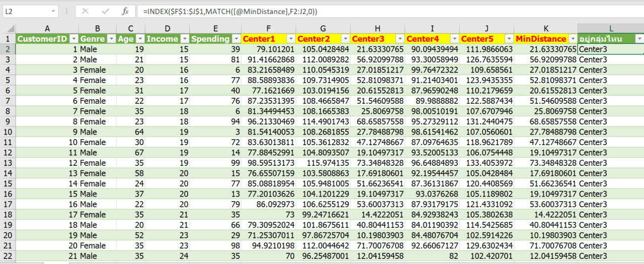Image resolution: width=644 pixels, height=264 pixels.
Task: Click CustomerID cell showing 15
Action: [47, 194]
